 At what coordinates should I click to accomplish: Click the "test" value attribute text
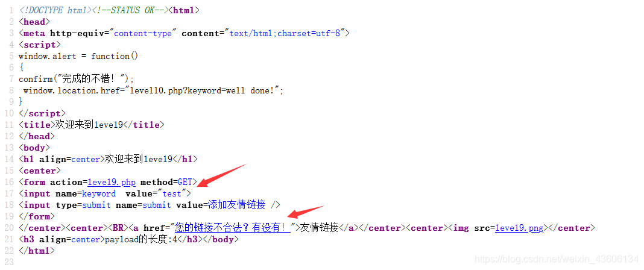pyautogui.click(x=172, y=193)
